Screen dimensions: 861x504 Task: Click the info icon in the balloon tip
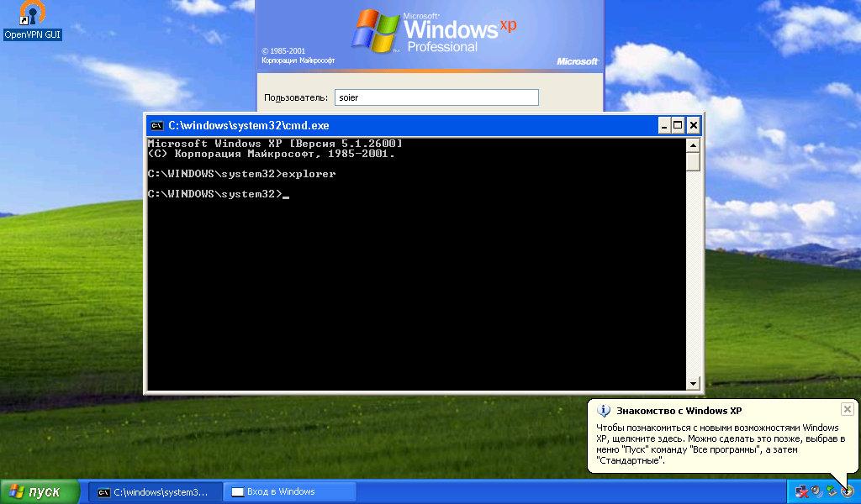coord(603,411)
